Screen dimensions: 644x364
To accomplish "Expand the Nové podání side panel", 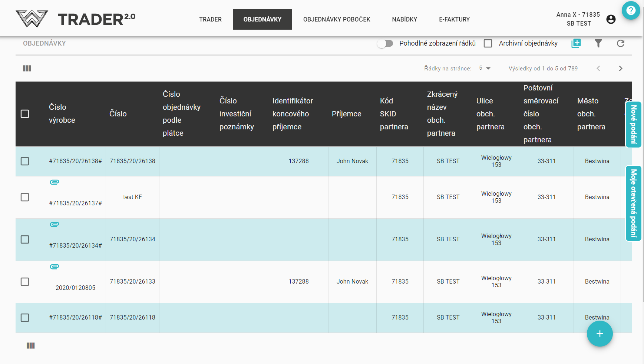I will (x=633, y=125).
